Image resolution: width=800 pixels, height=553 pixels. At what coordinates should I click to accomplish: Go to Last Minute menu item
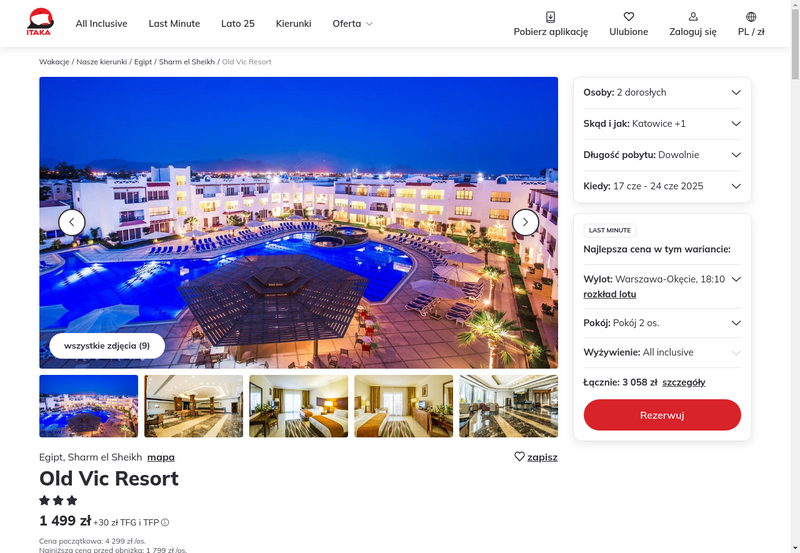(174, 23)
